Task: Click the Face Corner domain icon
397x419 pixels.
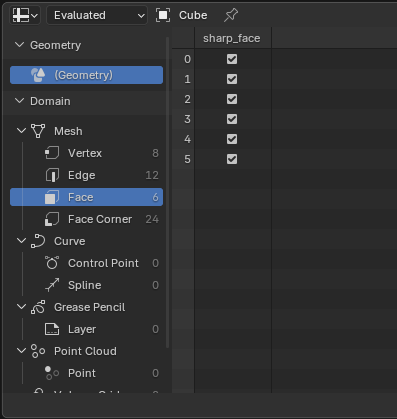Action: (x=52, y=219)
